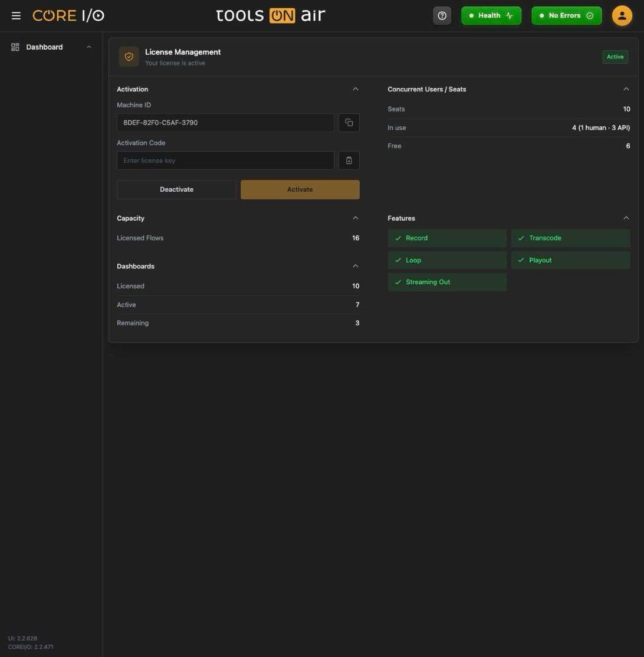Image resolution: width=644 pixels, height=657 pixels.
Task: Click the Dashboards Remaining value 3
Action: (357, 323)
